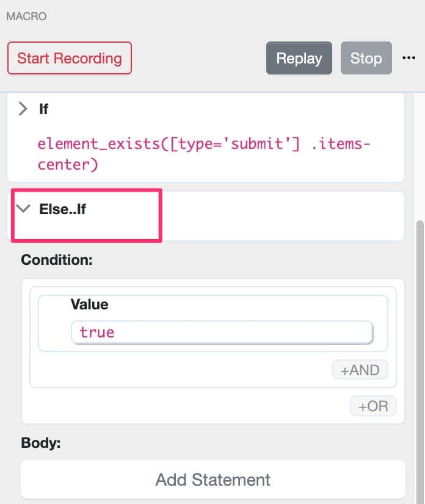The image size is (425, 504).
Task: Click the Value field label
Action: [x=90, y=304]
